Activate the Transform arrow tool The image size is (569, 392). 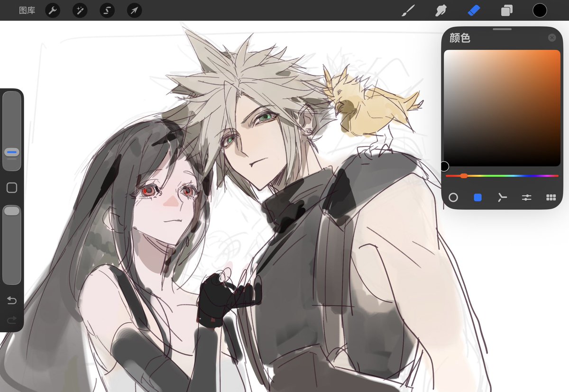(x=135, y=10)
